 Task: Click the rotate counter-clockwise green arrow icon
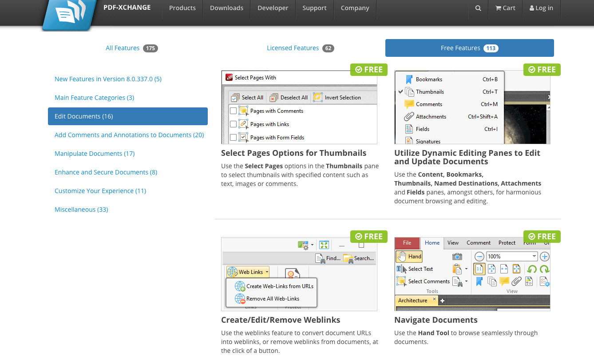532,269
